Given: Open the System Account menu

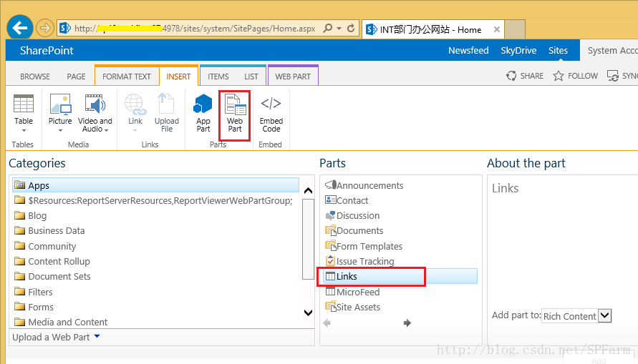Looking at the screenshot, I should click(612, 50).
